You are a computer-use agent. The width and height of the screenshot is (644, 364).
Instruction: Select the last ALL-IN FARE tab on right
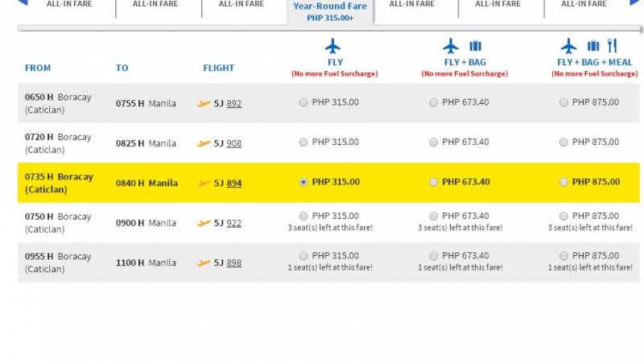click(584, 4)
